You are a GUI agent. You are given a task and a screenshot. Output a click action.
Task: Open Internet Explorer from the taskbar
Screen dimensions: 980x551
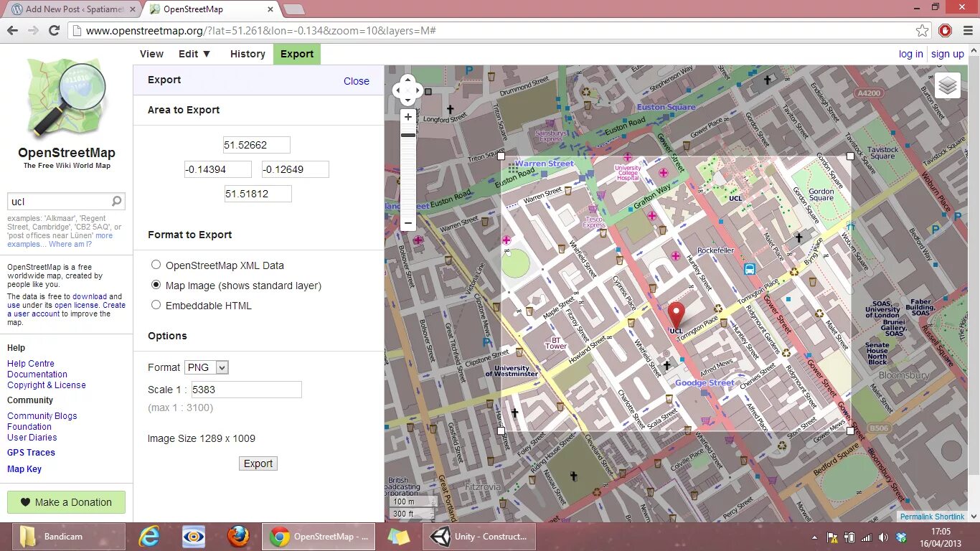click(149, 537)
